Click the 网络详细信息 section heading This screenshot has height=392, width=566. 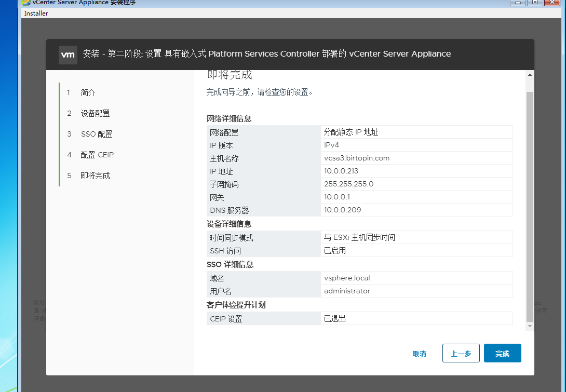(229, 119)
